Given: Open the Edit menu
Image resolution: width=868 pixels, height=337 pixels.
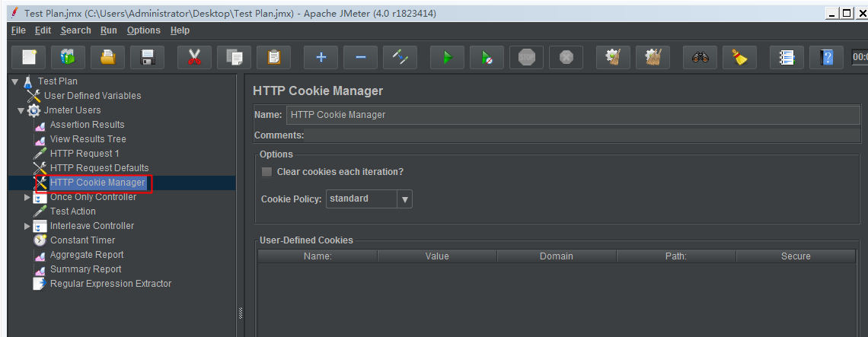Looking at the screenshot, I should pos(43,30).
